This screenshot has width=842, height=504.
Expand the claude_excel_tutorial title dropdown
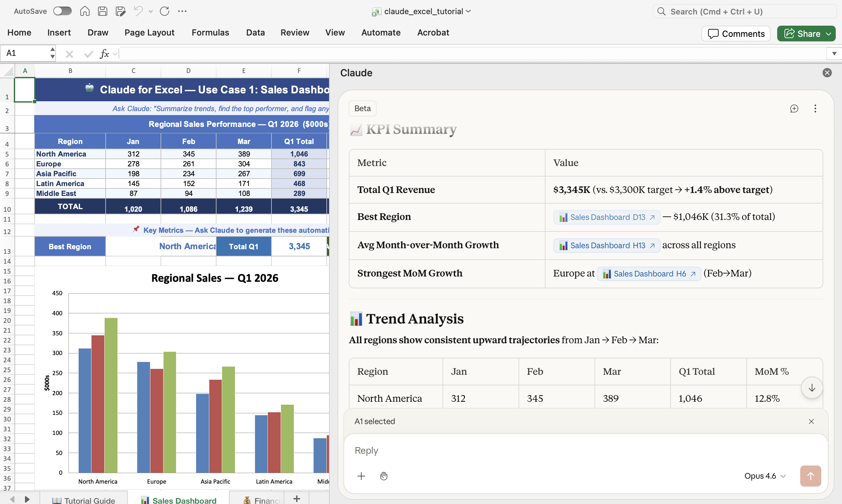point(469,11)
